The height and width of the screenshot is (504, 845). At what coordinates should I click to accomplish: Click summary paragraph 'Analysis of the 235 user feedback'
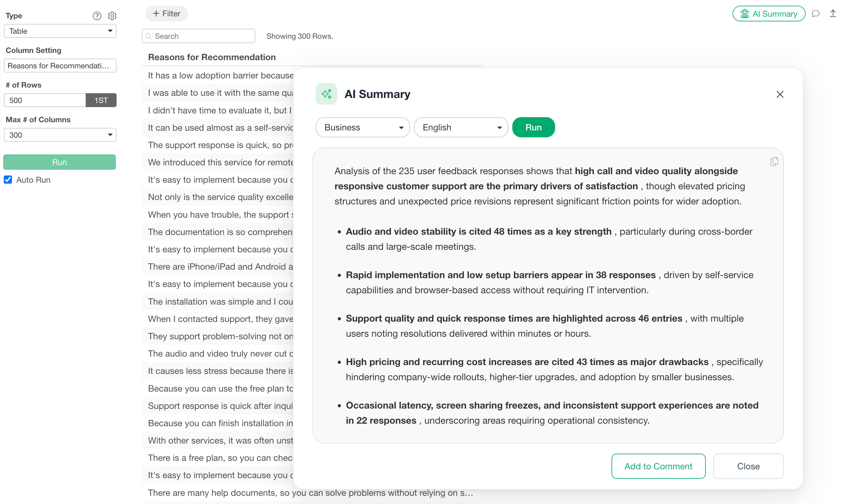point(540,186)
